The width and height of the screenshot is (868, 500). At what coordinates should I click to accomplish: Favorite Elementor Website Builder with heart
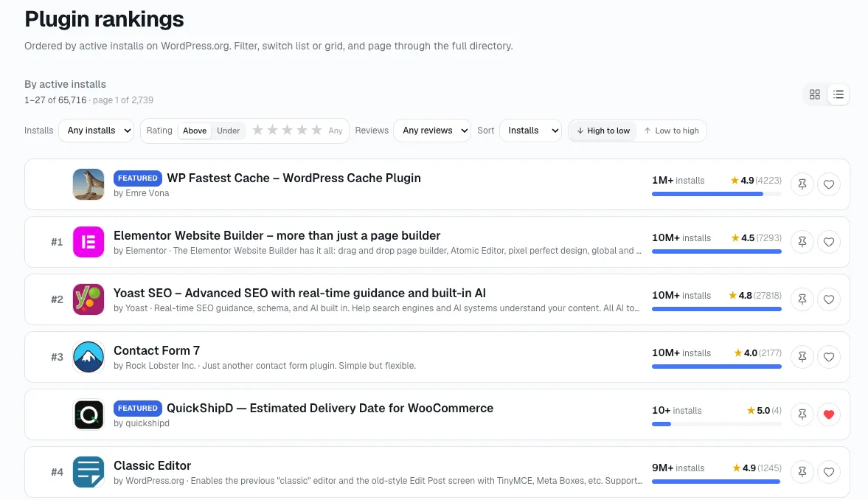coord(829,242)
